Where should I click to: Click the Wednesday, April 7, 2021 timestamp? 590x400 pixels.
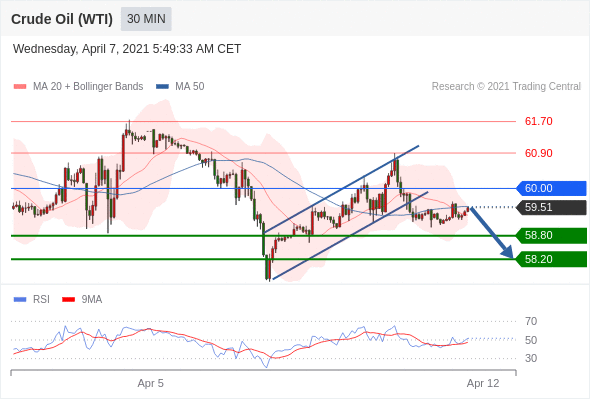tap(127, 49)
